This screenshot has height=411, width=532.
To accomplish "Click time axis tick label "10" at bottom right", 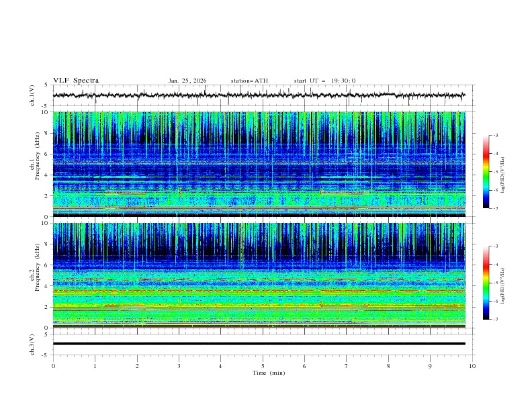I will tap(472, 366).
